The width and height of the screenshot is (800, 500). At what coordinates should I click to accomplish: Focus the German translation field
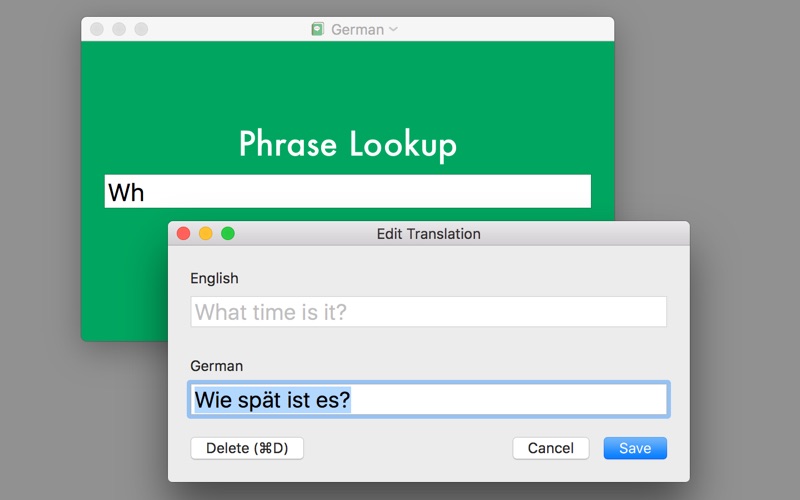tap(429, 399)
